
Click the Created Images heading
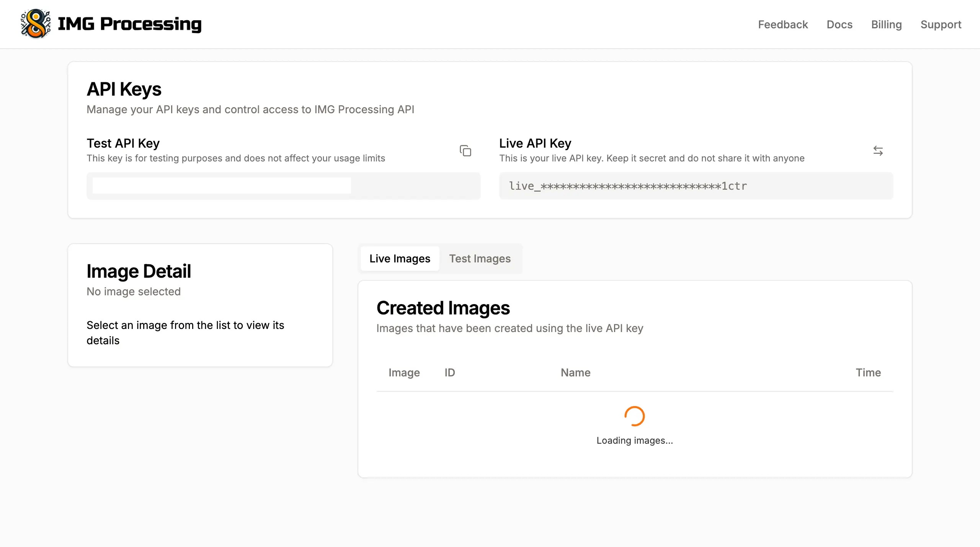[x=443, y=308]
